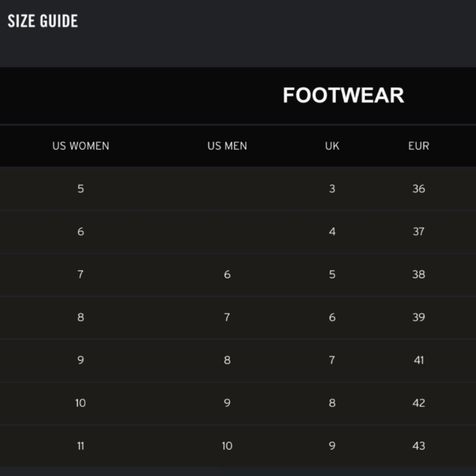The image size is (476, 476).
Task: Click US Women size 10 cell
Action: 80,403
